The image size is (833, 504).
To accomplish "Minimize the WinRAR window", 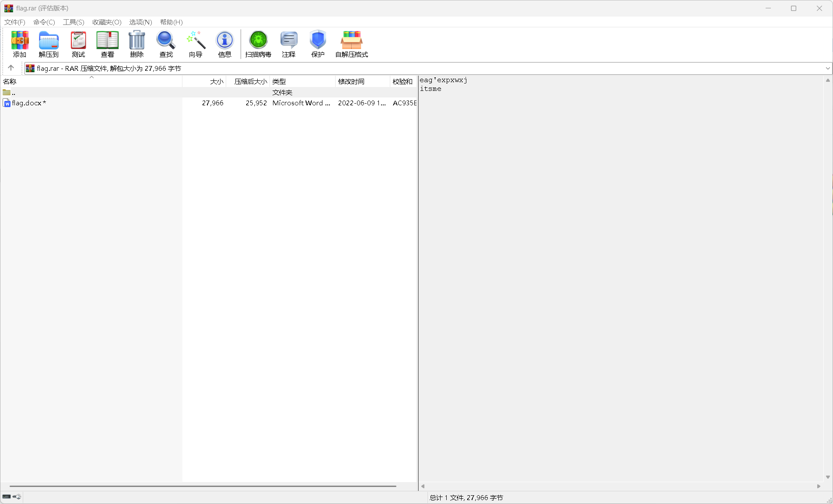I will [768, 8].
